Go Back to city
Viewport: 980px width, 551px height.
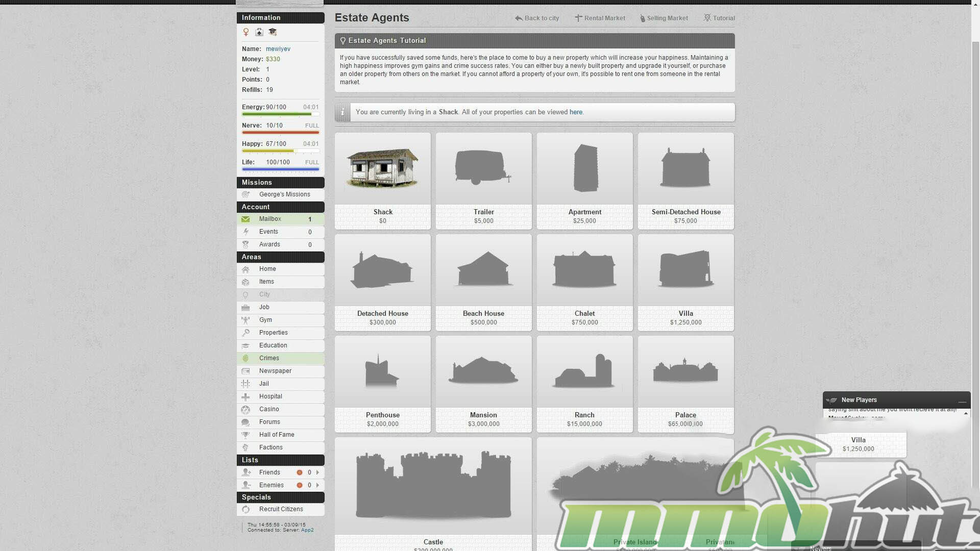tap(537, 18)
